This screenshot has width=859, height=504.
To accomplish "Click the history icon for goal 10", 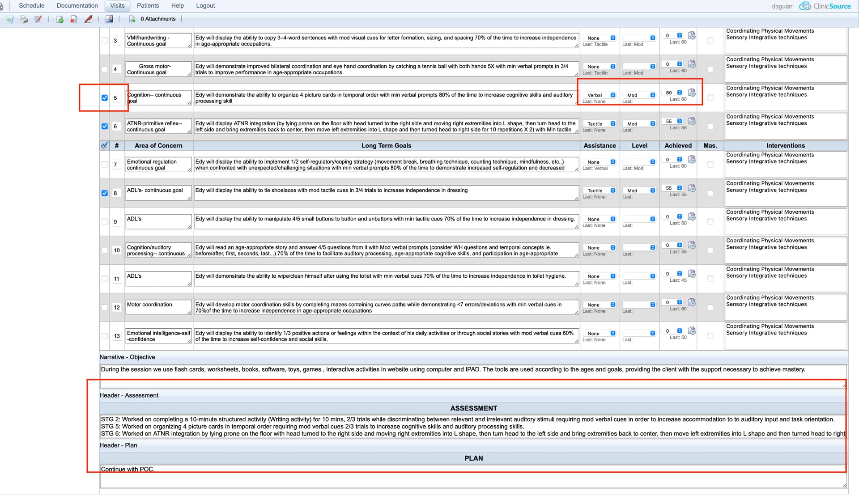I will [x=692, y=245].
